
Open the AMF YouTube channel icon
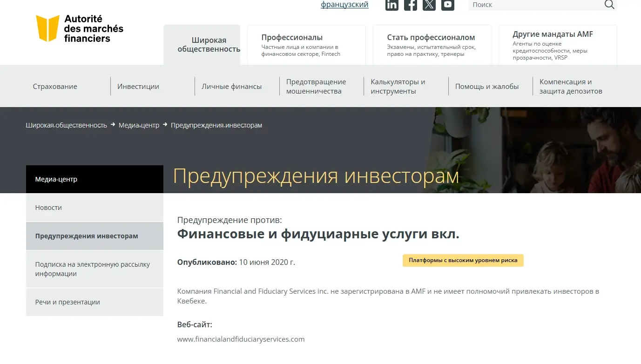(448, 5)
